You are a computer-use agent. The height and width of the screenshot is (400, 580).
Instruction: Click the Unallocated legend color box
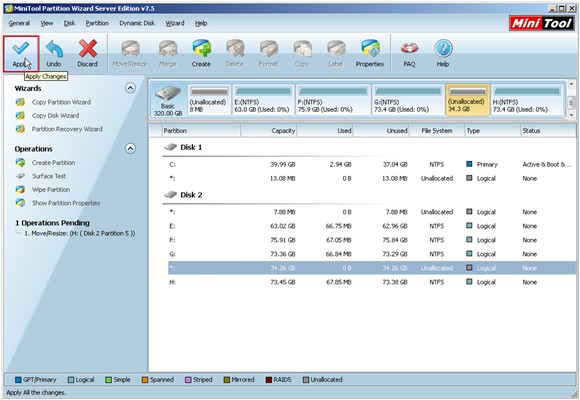[x=306, y=380]
